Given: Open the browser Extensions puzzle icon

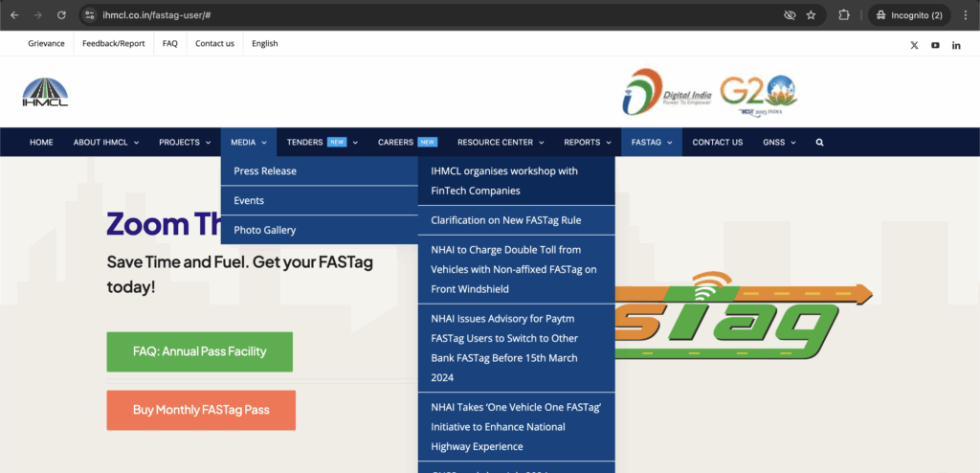Looking at the screenshot, I should point(844,15).
